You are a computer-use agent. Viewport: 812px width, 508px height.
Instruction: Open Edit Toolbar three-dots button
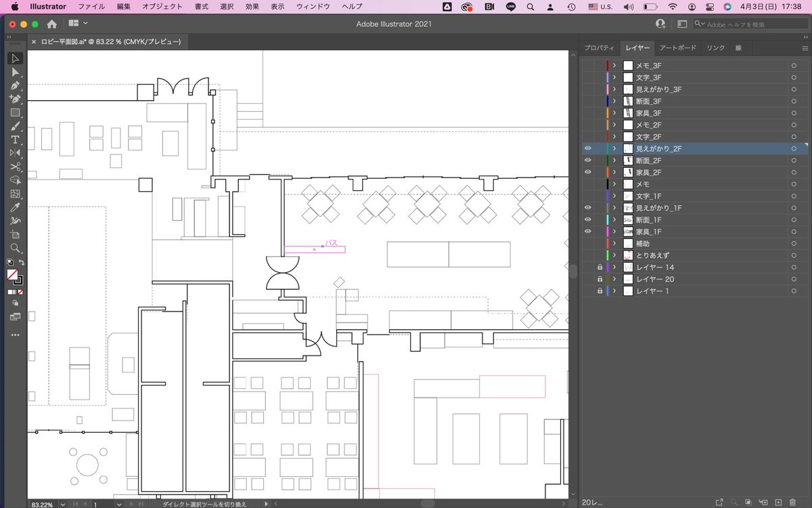point(15,335)
